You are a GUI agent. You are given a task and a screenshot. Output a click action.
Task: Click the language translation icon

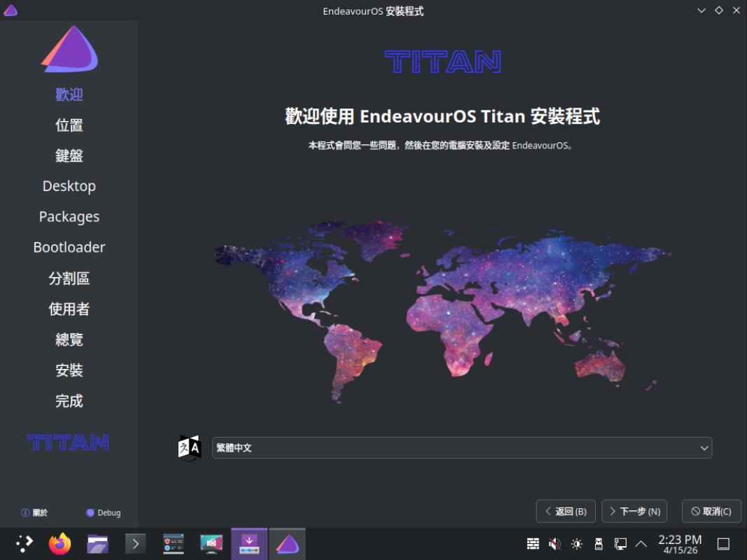[x=189, y=447]
